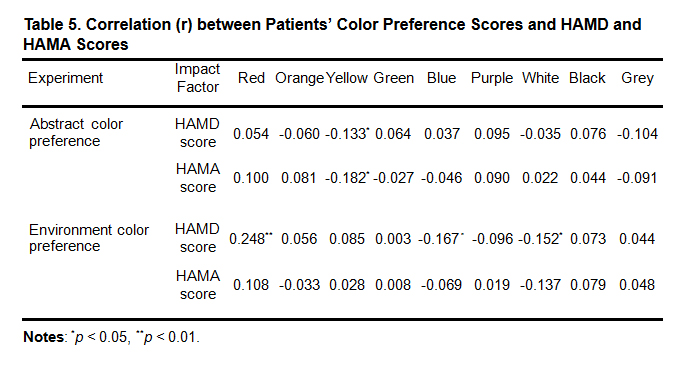
Task: Select the -0.182 Yellow HAMA value
Action: click(x=347, y=178)
